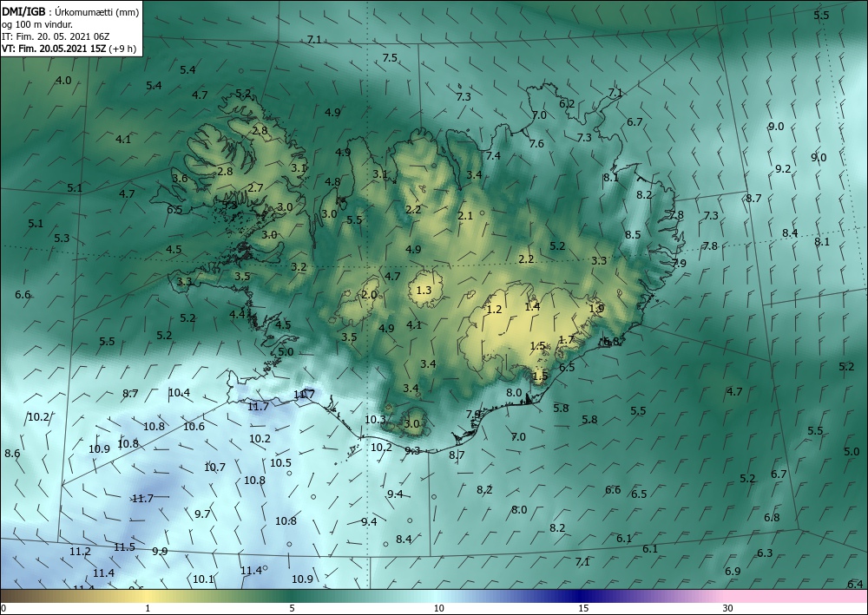868x615 pixels.
Task: Click the value 9.3 on the south coast
Action: click(411, 450)
